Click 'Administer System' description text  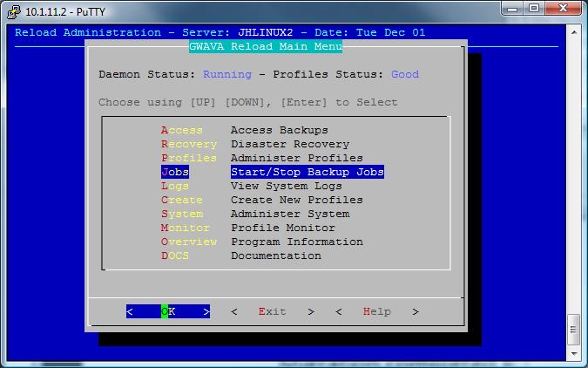290,214
